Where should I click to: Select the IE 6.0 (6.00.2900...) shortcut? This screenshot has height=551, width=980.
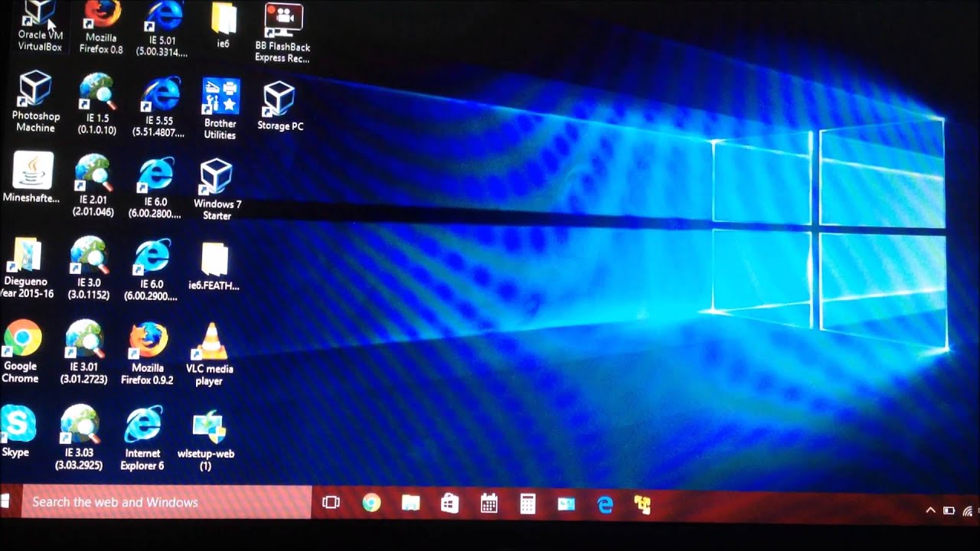(x=152, y=270)
